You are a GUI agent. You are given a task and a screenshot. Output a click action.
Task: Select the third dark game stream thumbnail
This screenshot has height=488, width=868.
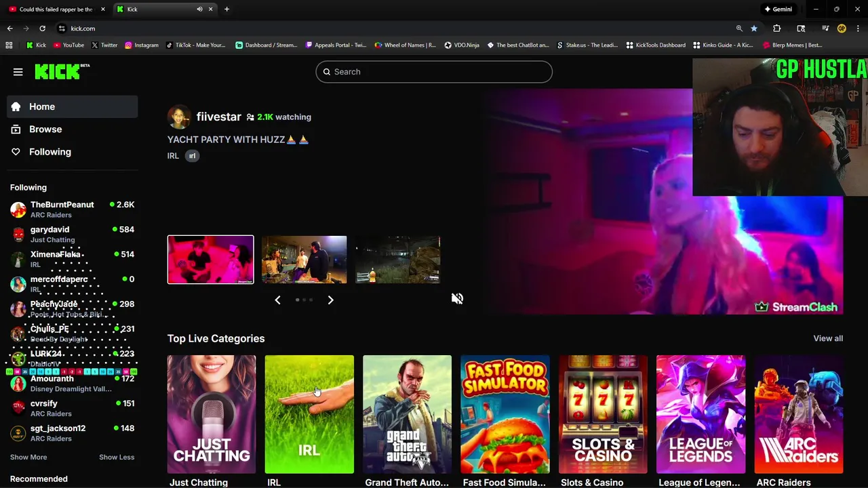point(397,260)
